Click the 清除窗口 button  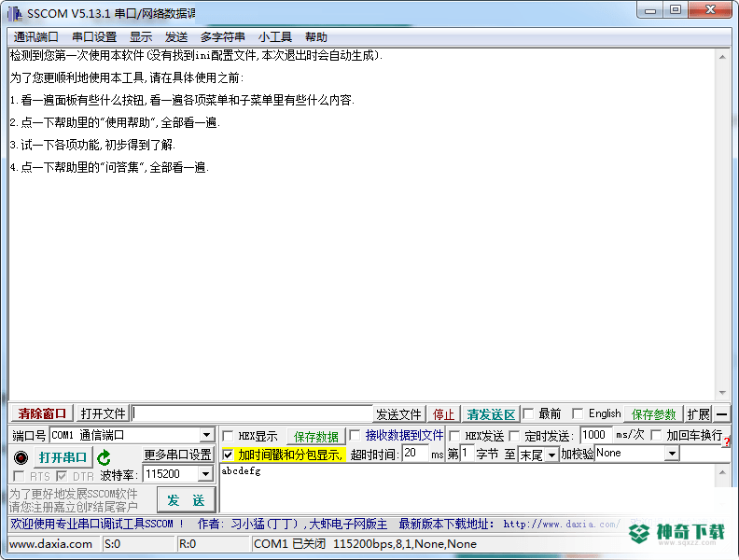(42, 413)
